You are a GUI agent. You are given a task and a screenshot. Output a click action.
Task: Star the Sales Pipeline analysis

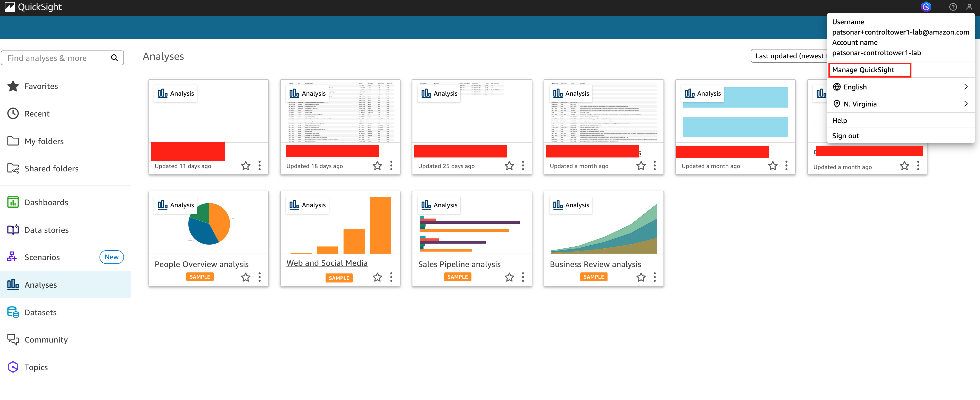pos(509,277)
